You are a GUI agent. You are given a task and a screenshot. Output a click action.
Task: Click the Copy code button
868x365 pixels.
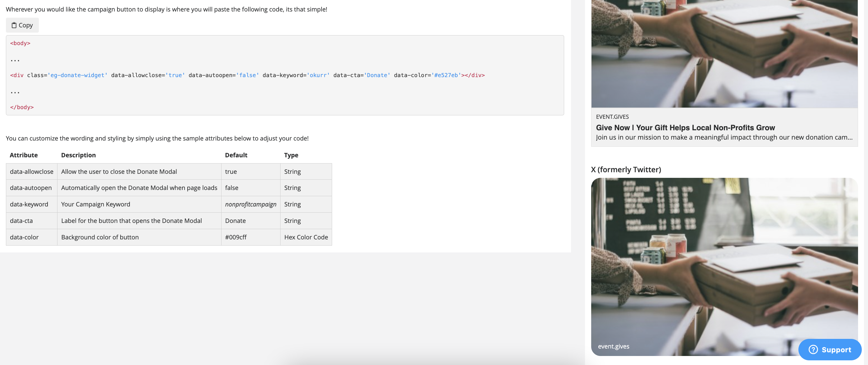[x=22, y=25]
